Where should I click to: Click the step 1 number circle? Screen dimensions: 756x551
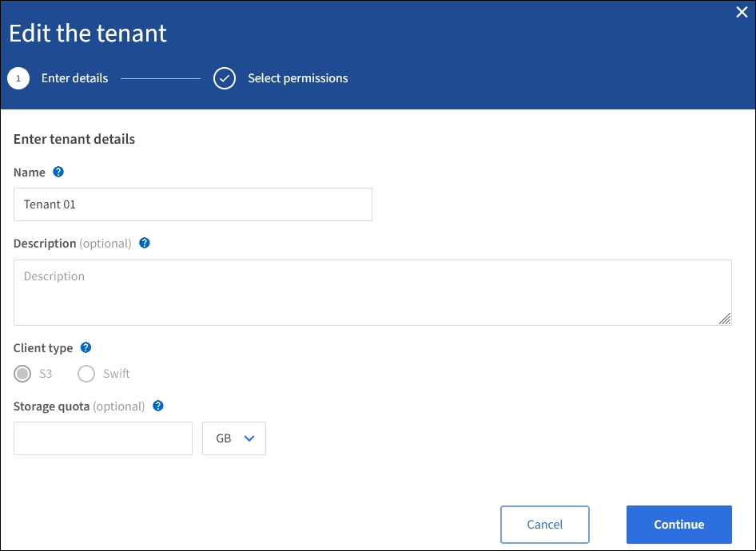click(x=18, y=78)
